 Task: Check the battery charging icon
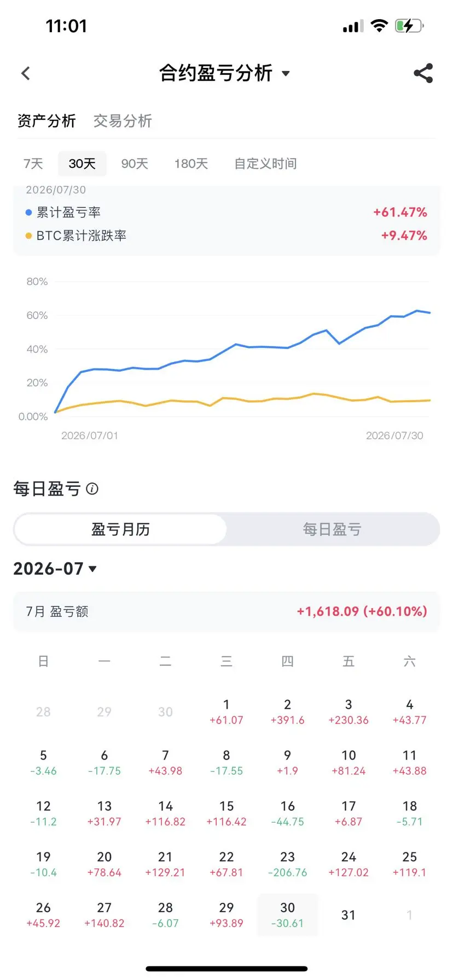409,26
